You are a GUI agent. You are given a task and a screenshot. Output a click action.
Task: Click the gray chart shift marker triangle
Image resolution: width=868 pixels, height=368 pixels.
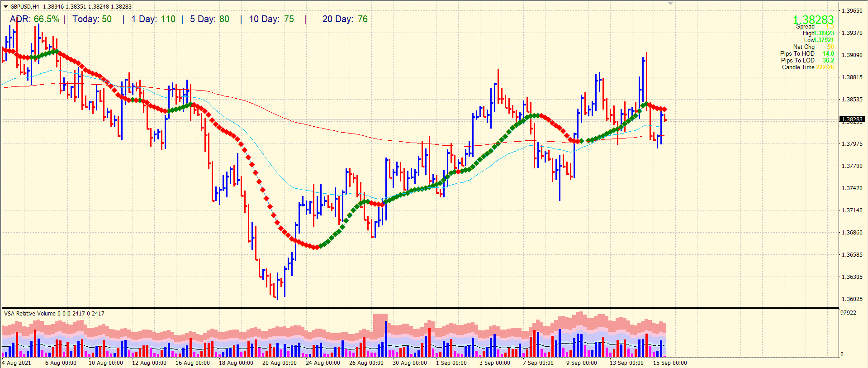click(671, 3)
